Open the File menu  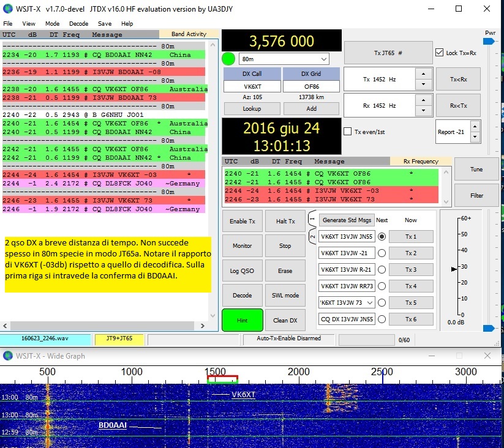[8, 23]
